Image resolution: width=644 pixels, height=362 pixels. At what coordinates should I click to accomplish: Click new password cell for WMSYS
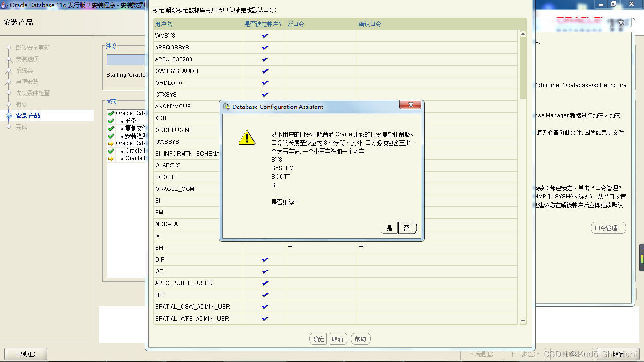click(321, 36)
